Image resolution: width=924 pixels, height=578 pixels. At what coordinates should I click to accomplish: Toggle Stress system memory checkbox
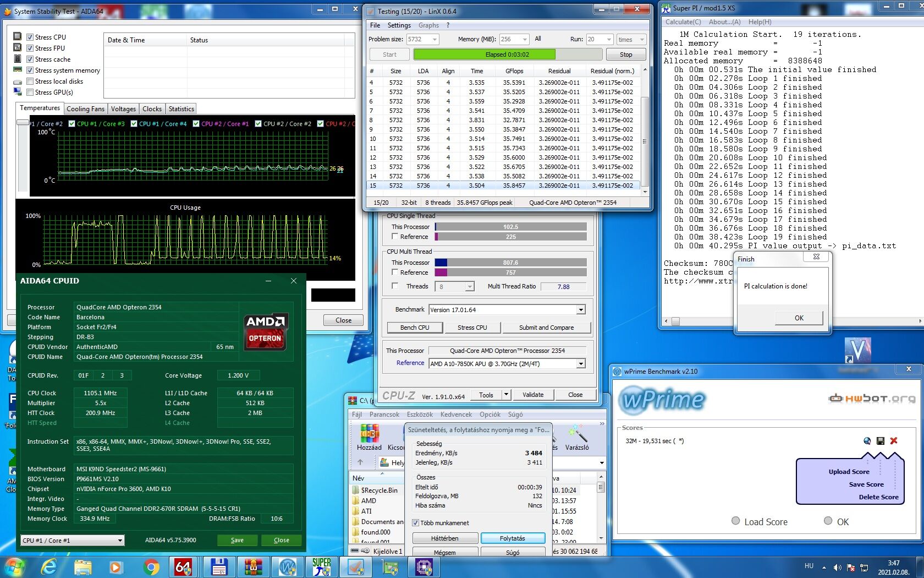coord(30,70)
